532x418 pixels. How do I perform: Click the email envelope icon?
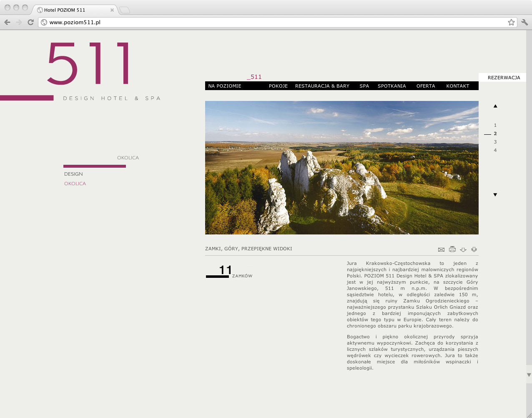pyautogui.click(x=441, y=249)
